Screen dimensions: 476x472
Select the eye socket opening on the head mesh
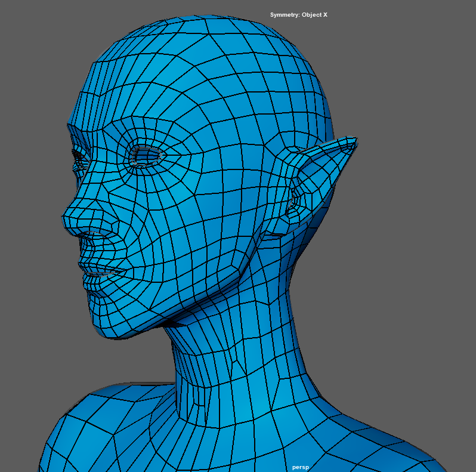[147, 156]
